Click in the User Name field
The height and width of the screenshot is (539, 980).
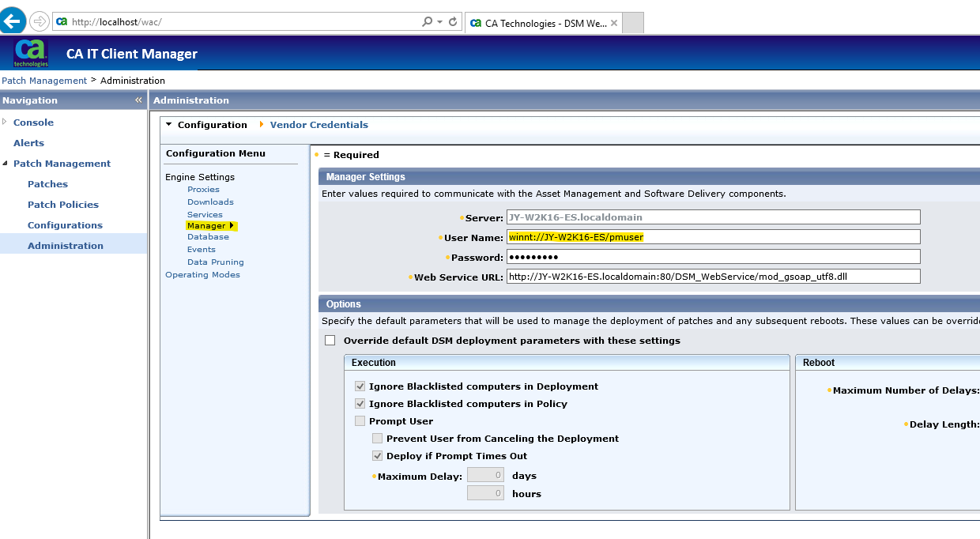713,237
